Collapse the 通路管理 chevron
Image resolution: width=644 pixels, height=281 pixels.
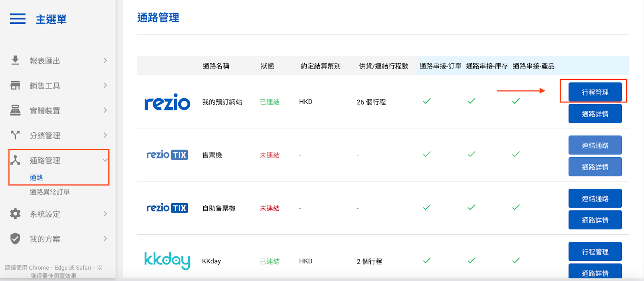(105, 160)
